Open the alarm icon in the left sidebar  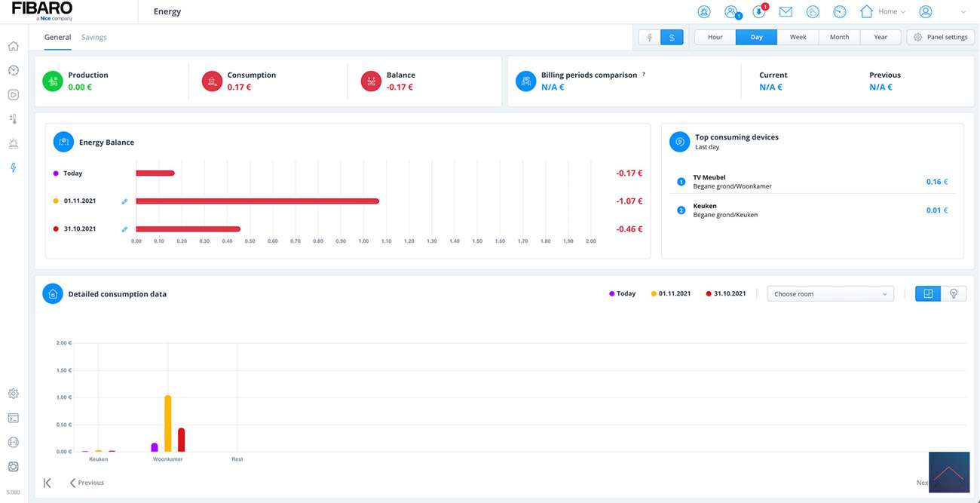pos(13,143)
